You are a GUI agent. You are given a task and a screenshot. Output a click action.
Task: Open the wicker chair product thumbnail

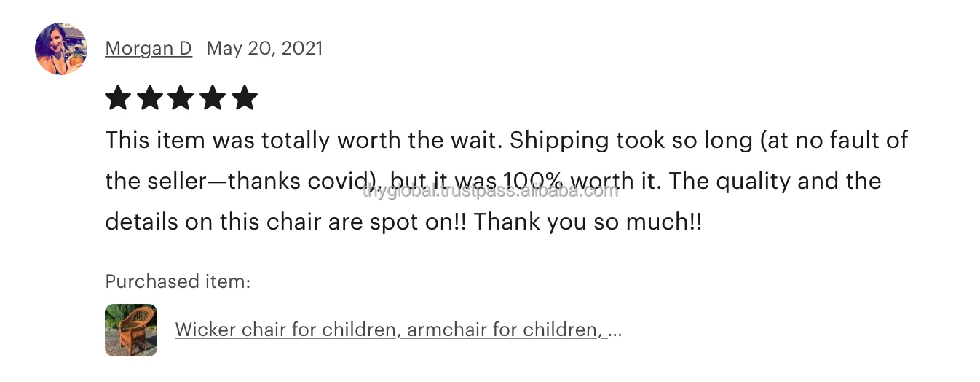point(131,330)
